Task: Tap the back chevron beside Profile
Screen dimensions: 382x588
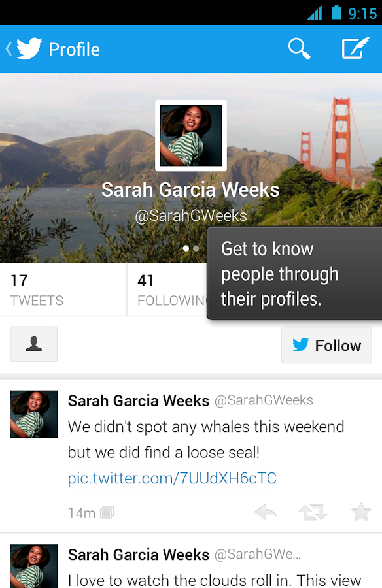Action: point(9,49)
